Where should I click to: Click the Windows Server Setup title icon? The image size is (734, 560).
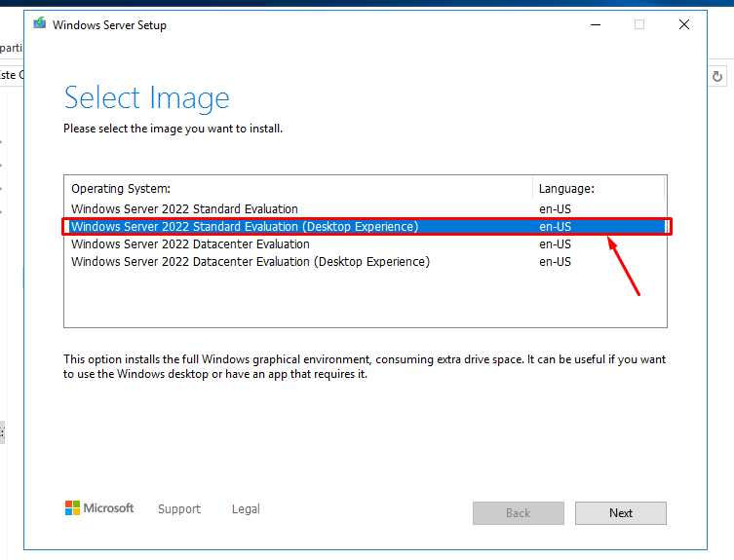pyautogui.click(x=40, y=23)
